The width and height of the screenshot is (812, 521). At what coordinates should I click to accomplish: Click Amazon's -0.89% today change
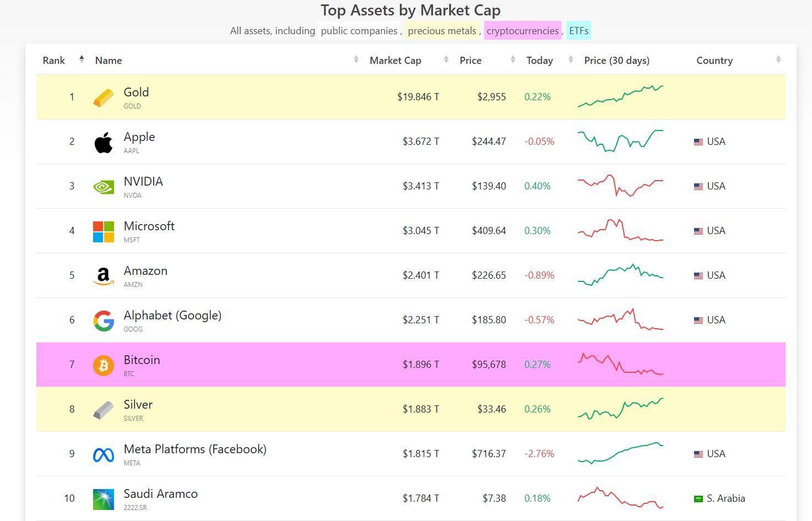click(x=539, y=275)
